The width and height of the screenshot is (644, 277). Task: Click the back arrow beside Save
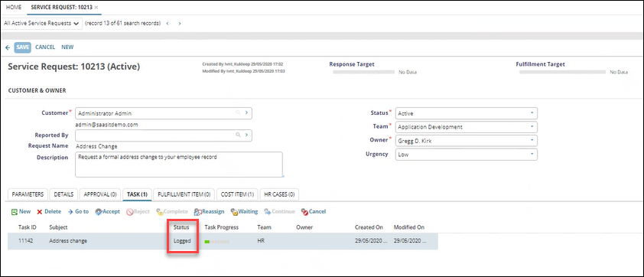tap(8, 47)
